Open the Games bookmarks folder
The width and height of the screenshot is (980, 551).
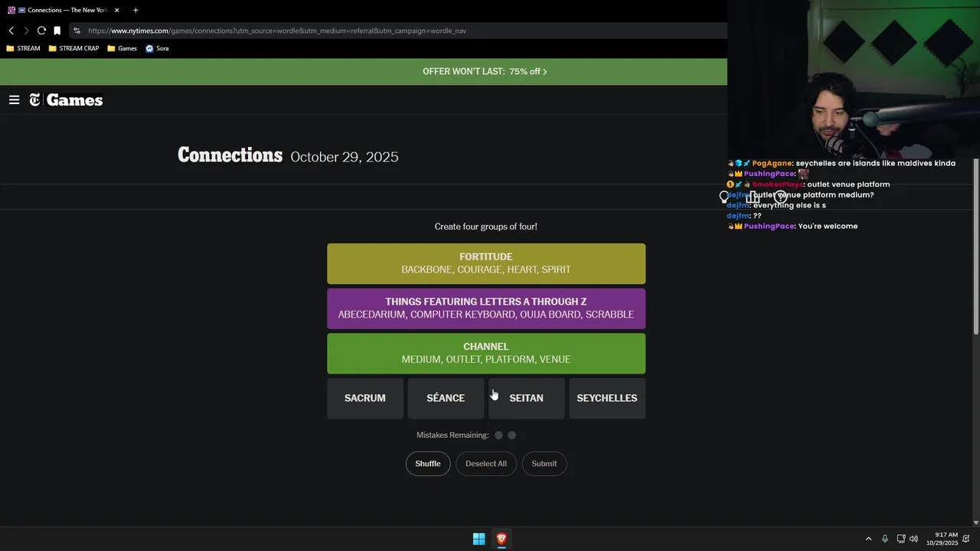(122, 48)
